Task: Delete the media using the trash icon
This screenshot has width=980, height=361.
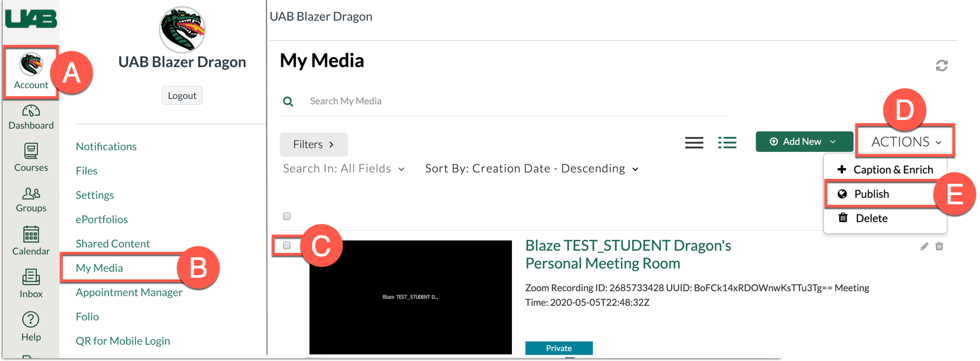Action: [x=940, y=246]
